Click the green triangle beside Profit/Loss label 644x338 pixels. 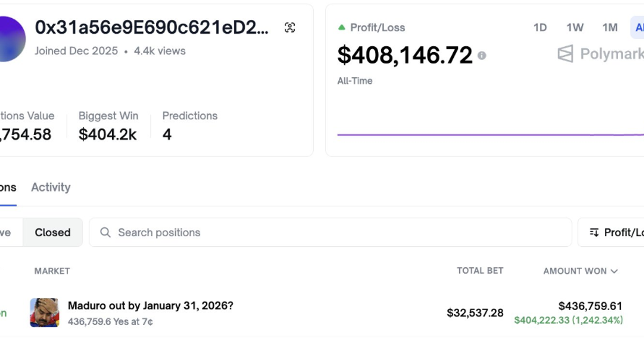(342, 27)
